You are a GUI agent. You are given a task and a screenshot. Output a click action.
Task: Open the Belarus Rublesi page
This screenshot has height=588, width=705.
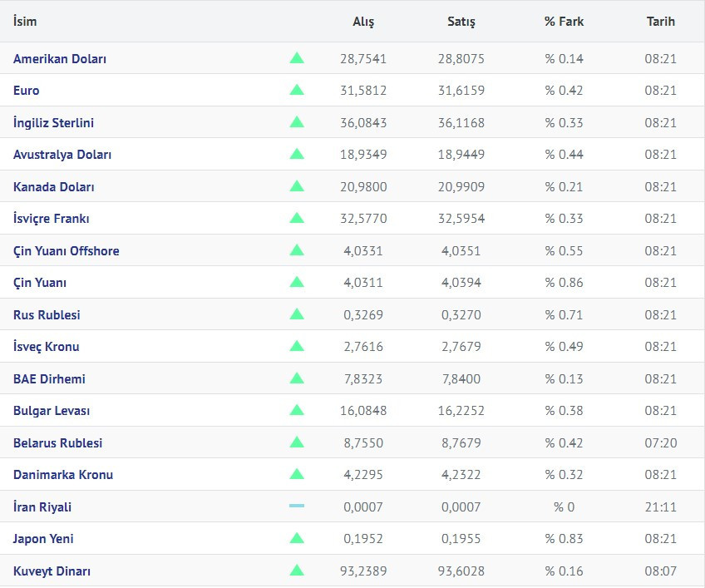tap(57, 443)
